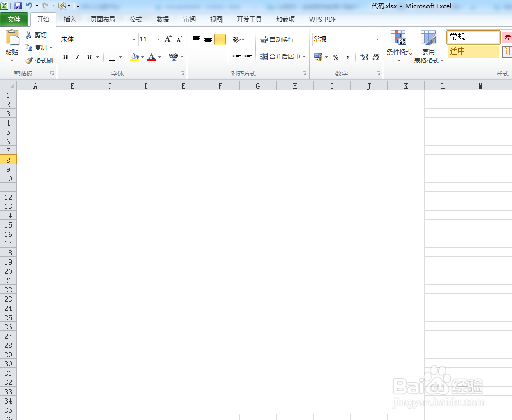Select the Format Painter brush
This screenshot has width=512, height=420.
29,61
